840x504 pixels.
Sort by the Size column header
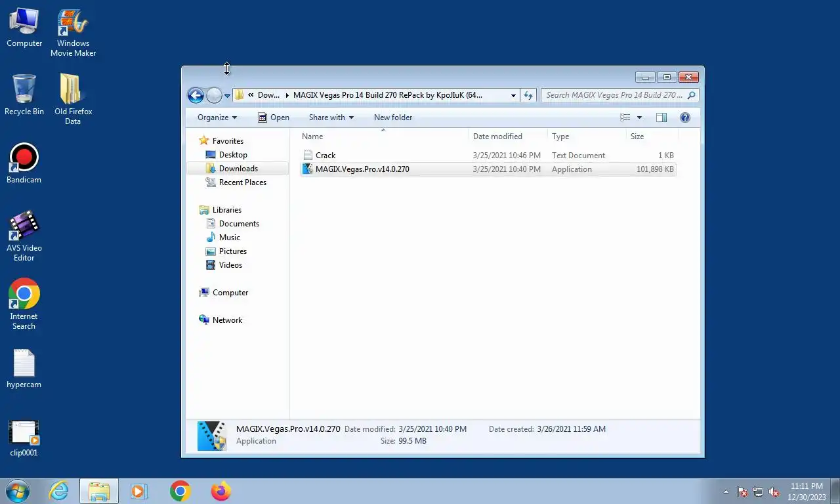(x=652, y=136)
